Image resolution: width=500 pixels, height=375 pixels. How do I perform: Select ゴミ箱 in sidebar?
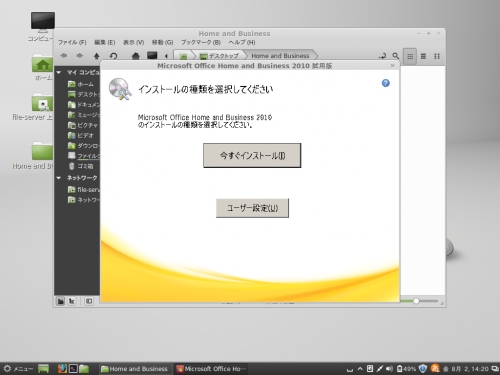click(x=80, y=166)
